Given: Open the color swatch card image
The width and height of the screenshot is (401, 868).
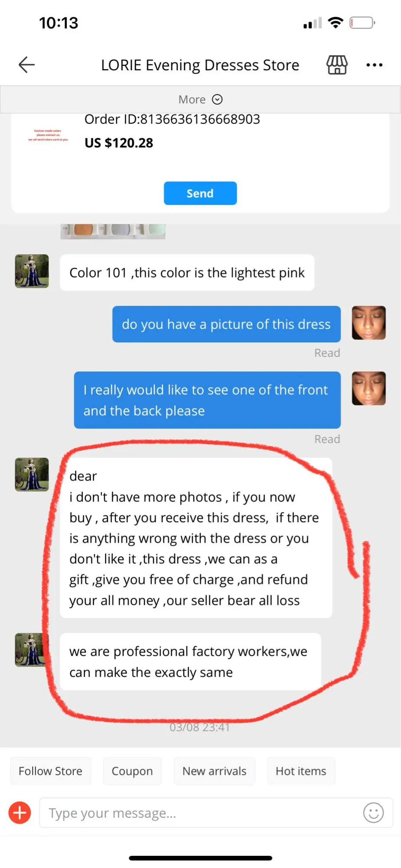Looking at the screenshot, I should 113,231.
